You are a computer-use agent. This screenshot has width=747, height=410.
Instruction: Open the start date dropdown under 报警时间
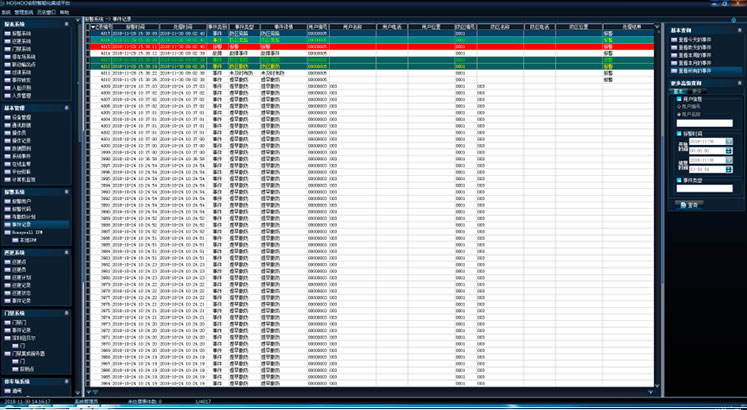[x=729, y=141]
